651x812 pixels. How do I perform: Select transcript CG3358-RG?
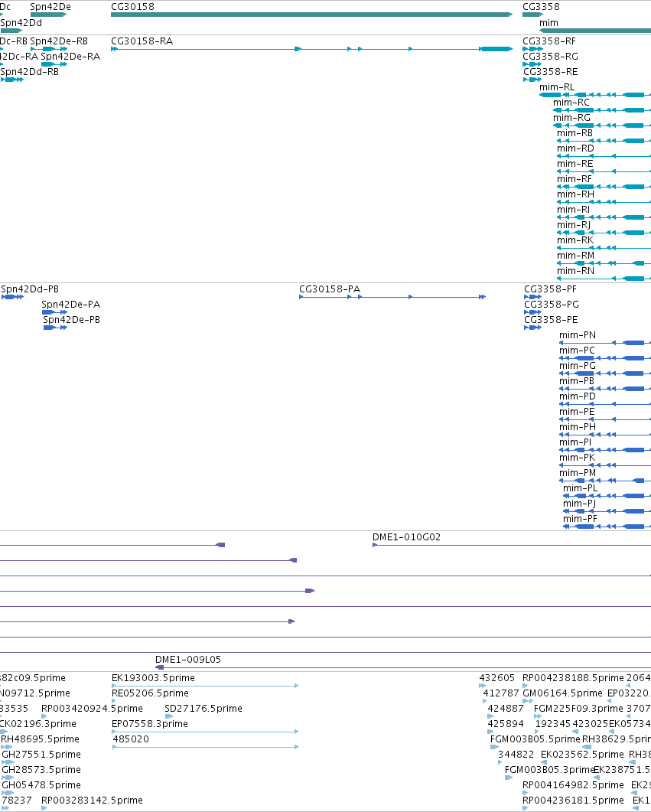550,56
